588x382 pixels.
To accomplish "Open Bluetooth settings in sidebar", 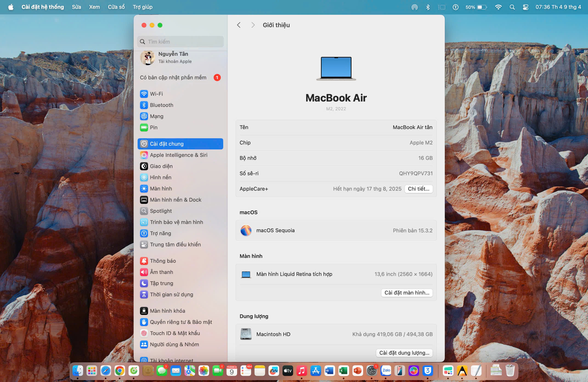I will pyautogui.click(x=180, y=105).
